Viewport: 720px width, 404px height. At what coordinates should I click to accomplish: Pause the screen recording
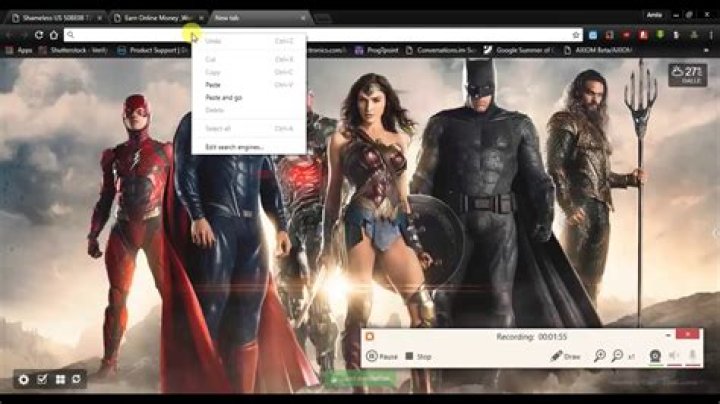(382, 356)
